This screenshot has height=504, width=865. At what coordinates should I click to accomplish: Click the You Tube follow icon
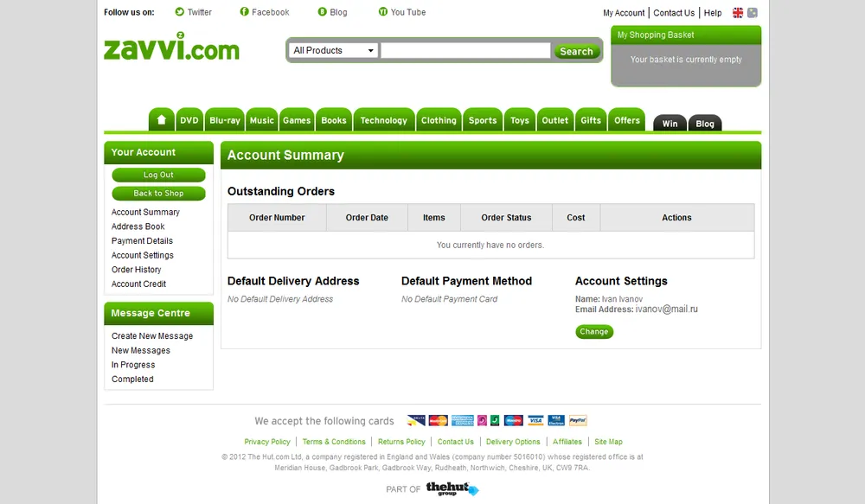pos(383,11)
